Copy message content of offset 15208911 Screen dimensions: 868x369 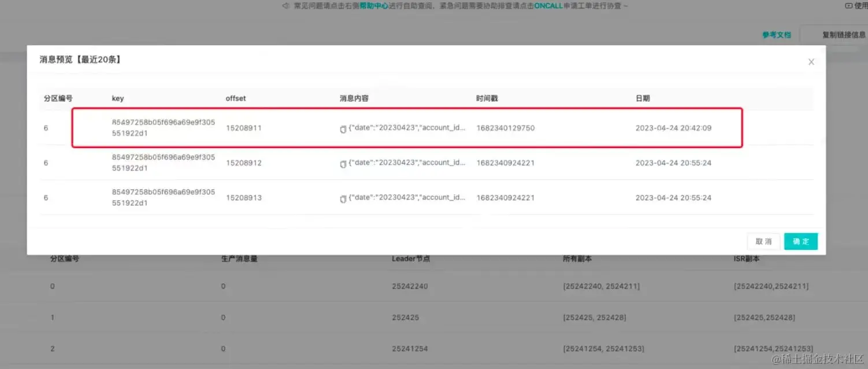click(x=343, y=129)
